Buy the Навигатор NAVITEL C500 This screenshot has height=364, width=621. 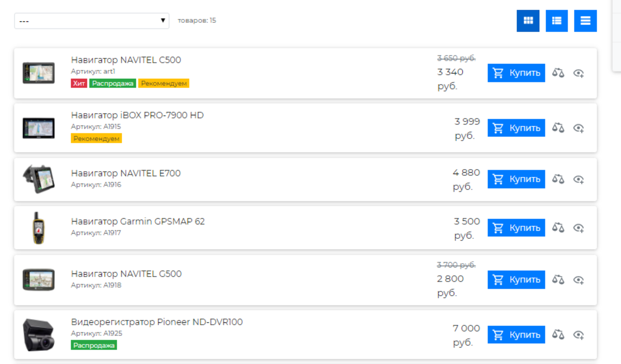click(516, 73)
